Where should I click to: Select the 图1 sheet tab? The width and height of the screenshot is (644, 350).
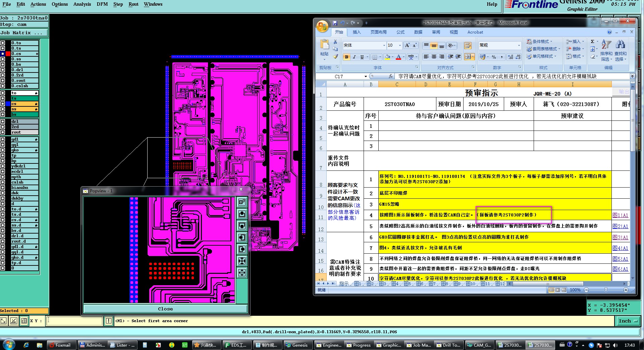click(x=358, y=284)
